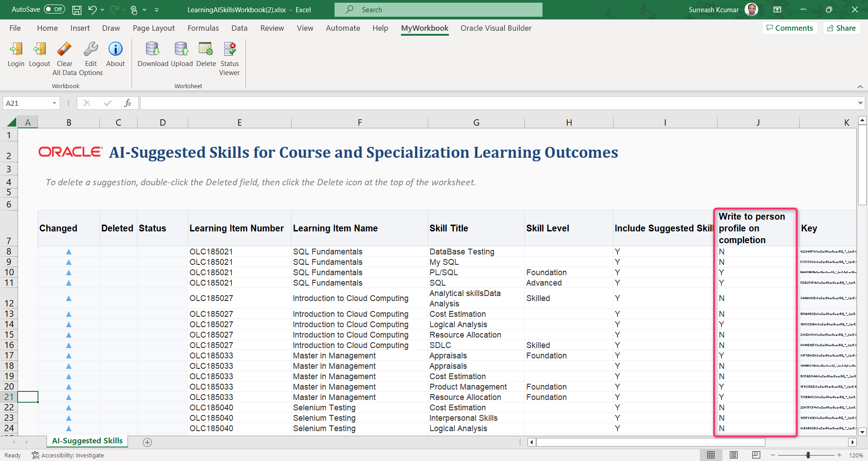Click the Redo arrow icon
Viewport: 868px width, 461px height.
pos(114,9)
